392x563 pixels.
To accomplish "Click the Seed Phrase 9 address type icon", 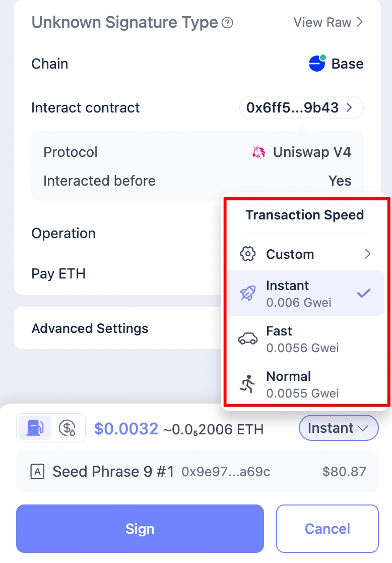I will click(x=37, y=472).
